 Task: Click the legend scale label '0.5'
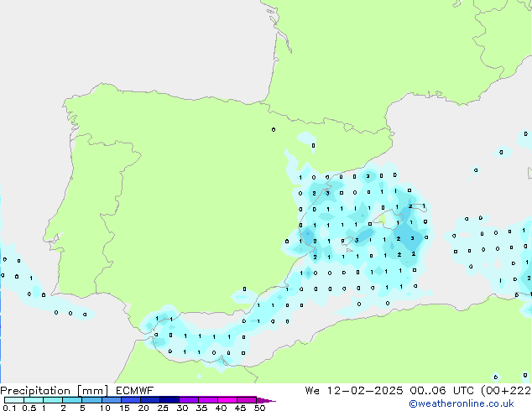[29, 408]
